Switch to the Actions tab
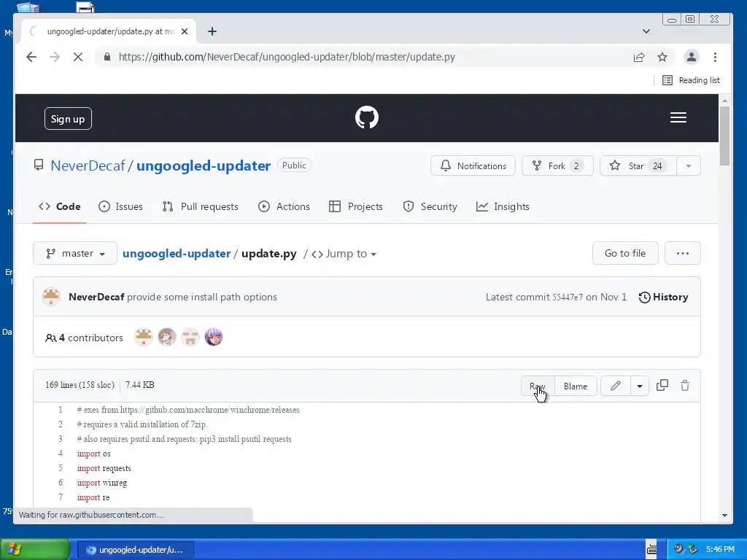 pos(284,206)
